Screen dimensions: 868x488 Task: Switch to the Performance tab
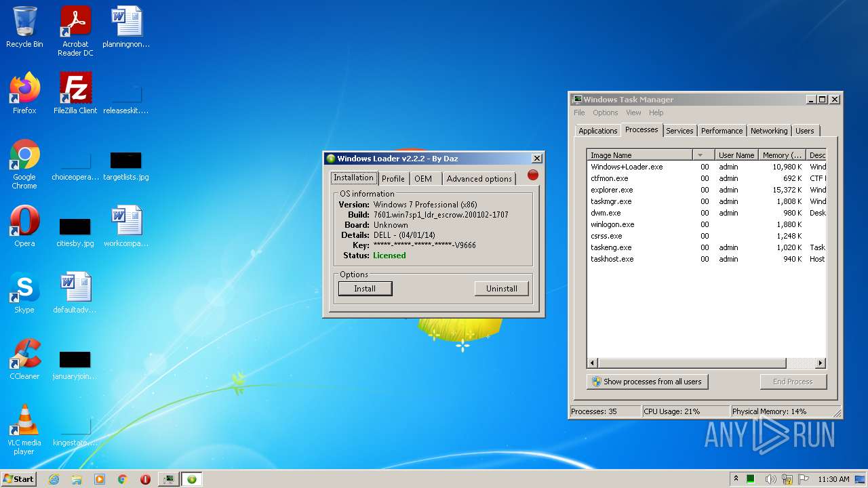tap(722, 131)
